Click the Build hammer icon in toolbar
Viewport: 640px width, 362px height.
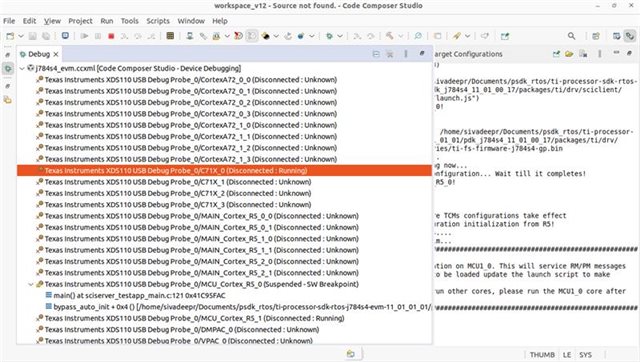click(390, 36)
